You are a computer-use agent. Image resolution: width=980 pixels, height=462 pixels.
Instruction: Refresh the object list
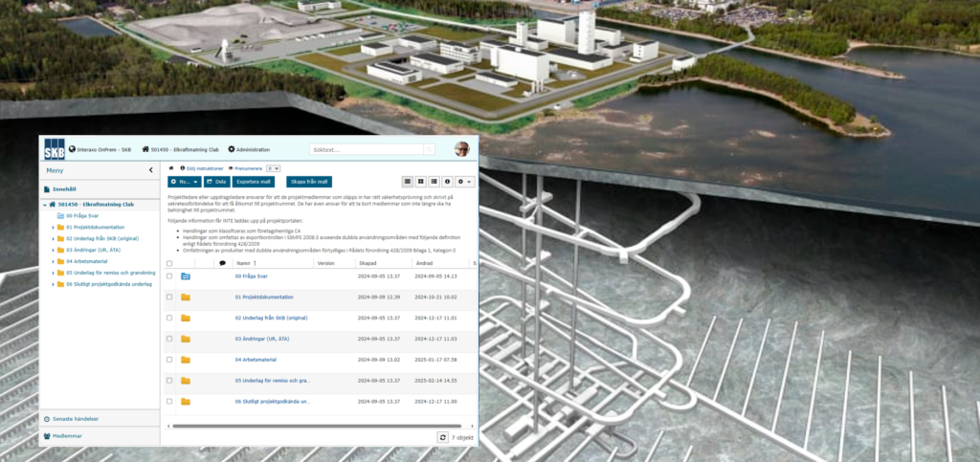tap(442, 437)
